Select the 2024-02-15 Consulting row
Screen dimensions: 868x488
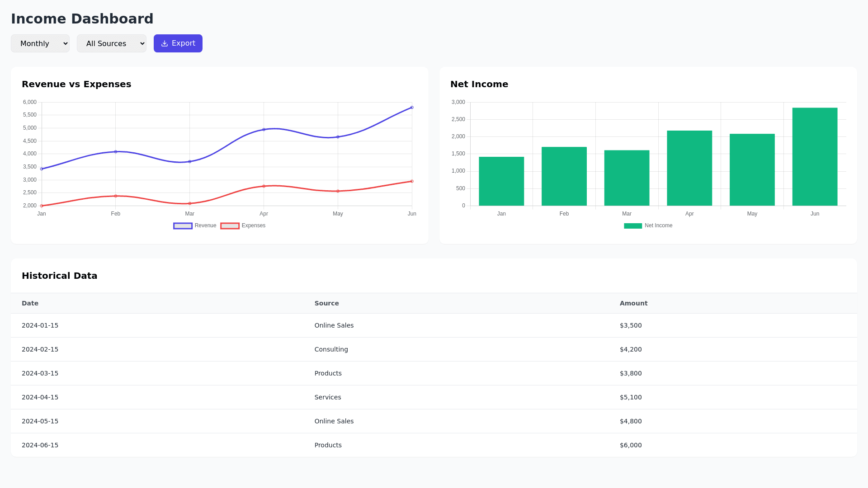click(331, 349)
